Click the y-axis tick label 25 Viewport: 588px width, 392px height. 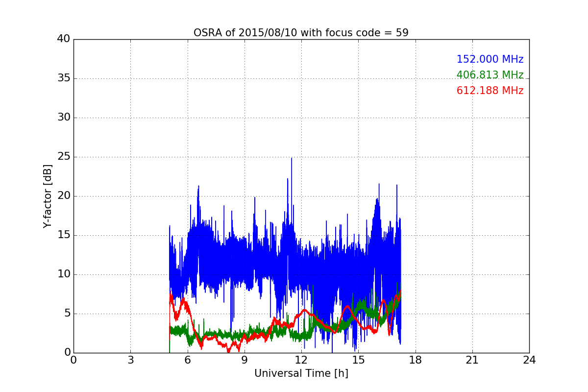(64, 157)
